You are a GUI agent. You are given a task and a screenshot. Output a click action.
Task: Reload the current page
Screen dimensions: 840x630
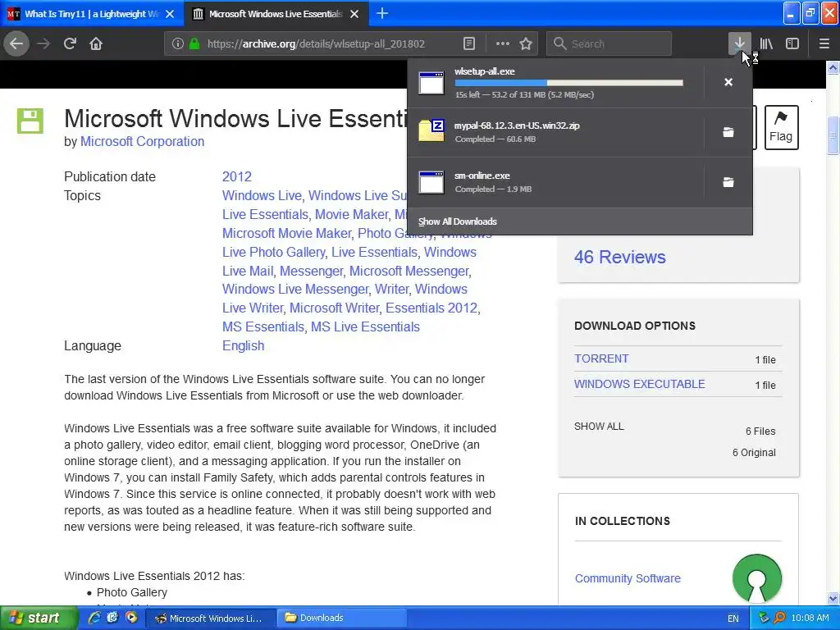click(71, 44)
